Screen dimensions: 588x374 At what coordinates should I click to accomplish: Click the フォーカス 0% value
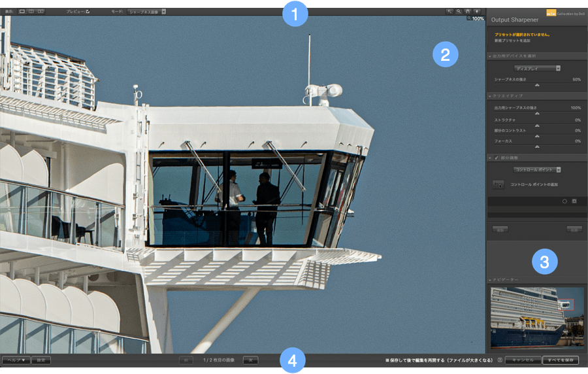tap(578, 141)
